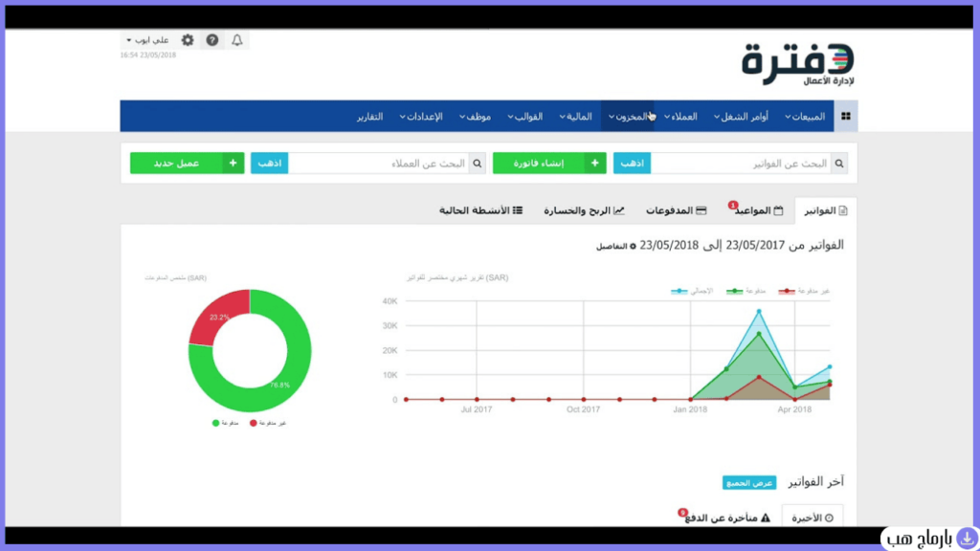Screen dimensions: 980x551
Task: Click the customer search magnifier icon
Action: coord(478,163)
